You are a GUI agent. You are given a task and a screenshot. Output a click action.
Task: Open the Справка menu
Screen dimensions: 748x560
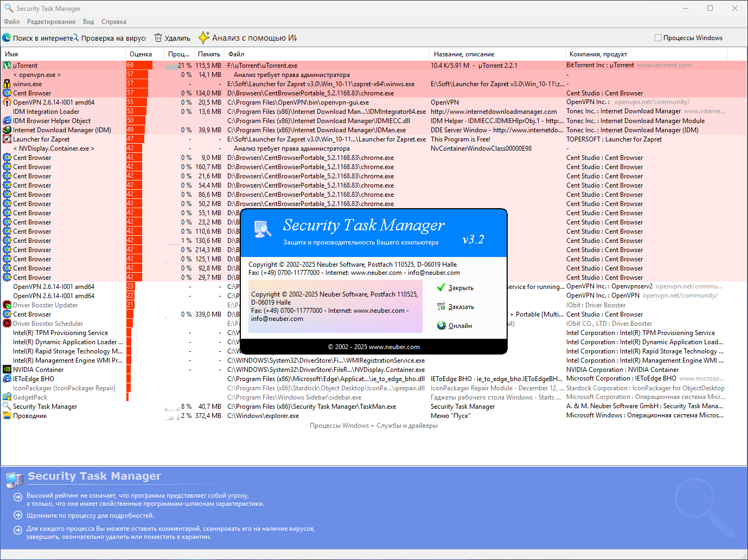tap(114, 22)
